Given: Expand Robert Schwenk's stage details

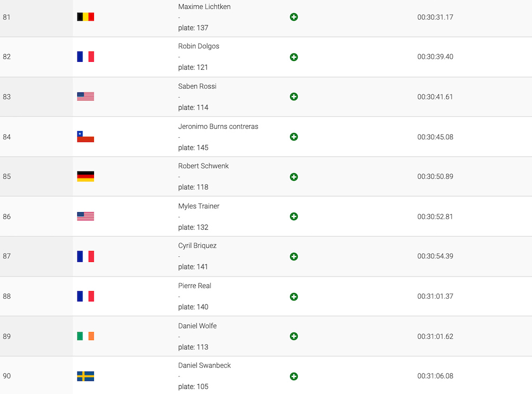Looking at the screenshot, I should click(x=294, y=177).
